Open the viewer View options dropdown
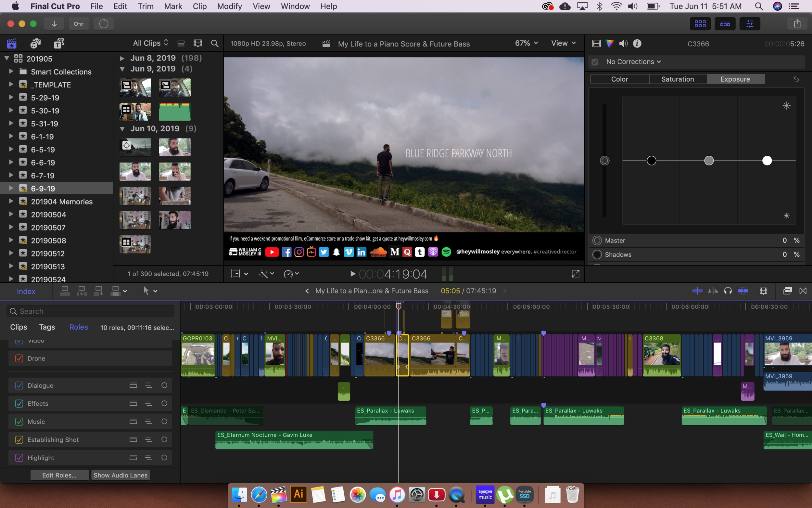 pyautogui.click(x=563, y=43)
